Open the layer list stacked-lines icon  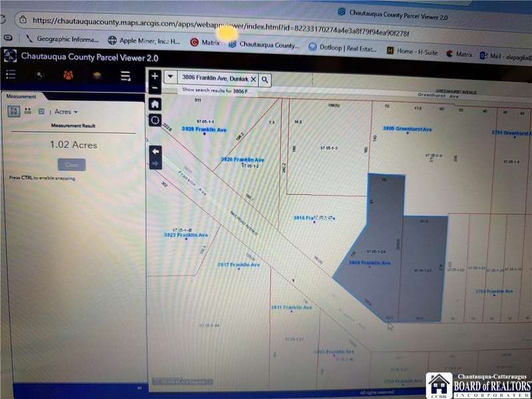[x=125, y=76]
